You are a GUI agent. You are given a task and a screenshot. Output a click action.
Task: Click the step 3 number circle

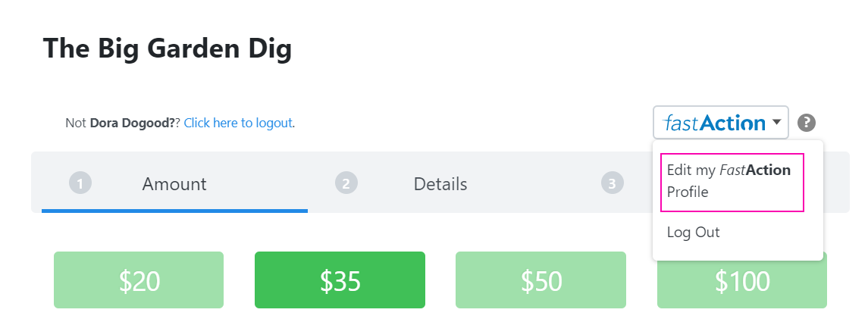coord(612,183)
